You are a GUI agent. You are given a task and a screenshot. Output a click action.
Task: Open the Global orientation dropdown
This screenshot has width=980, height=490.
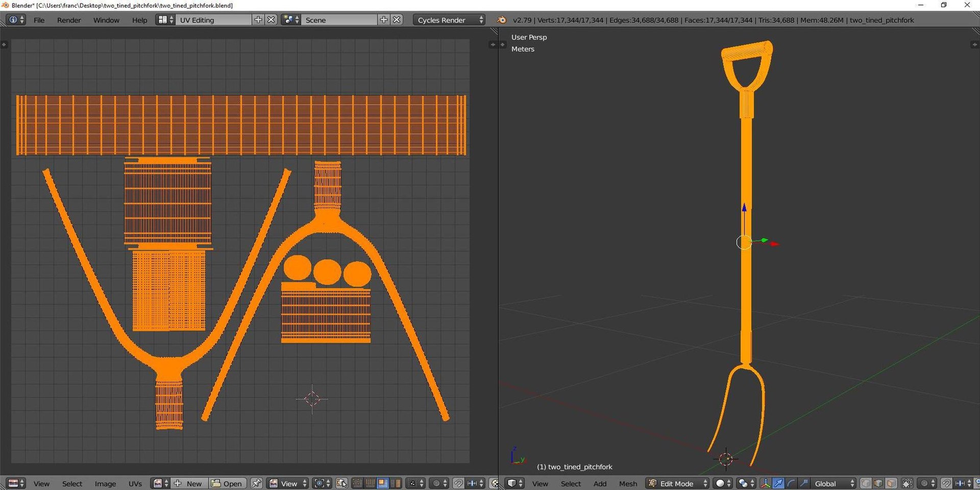pyautogui.click(x=834, y=483)
